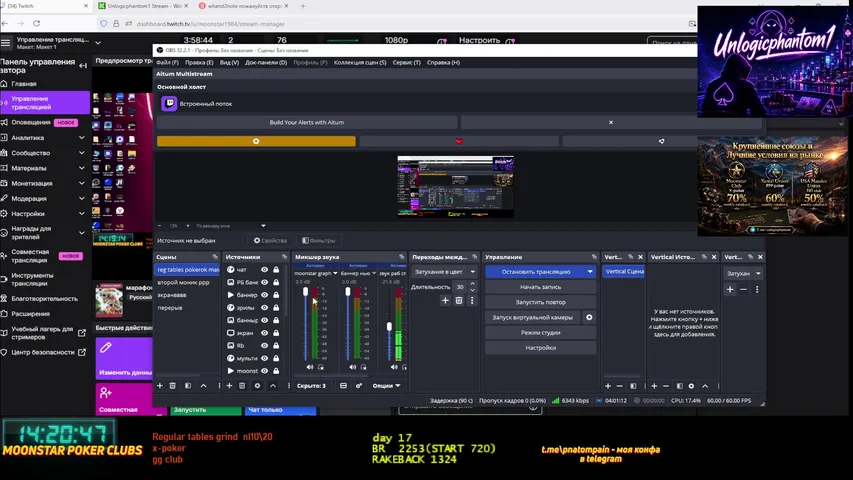Toggle lock on the moonst source
853x480 pixels.
tap(276, 371)
